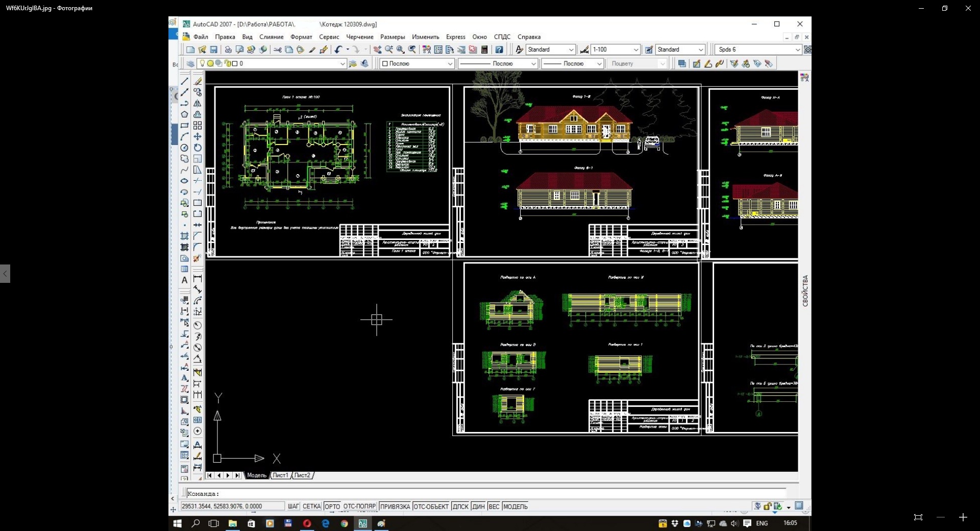This screenshot has height=531, width=980.
Task: Open the СПДС menu
Action: [x=502, y=37]
